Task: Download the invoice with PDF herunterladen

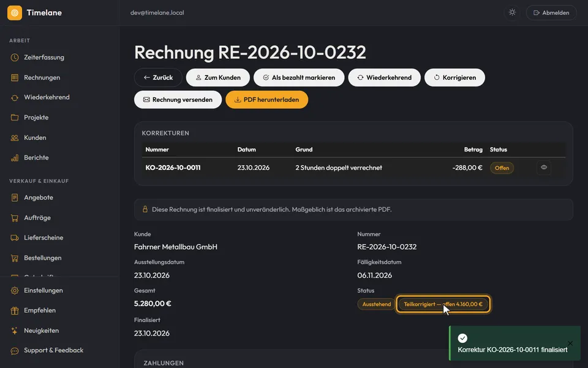Action: [266, 99]
